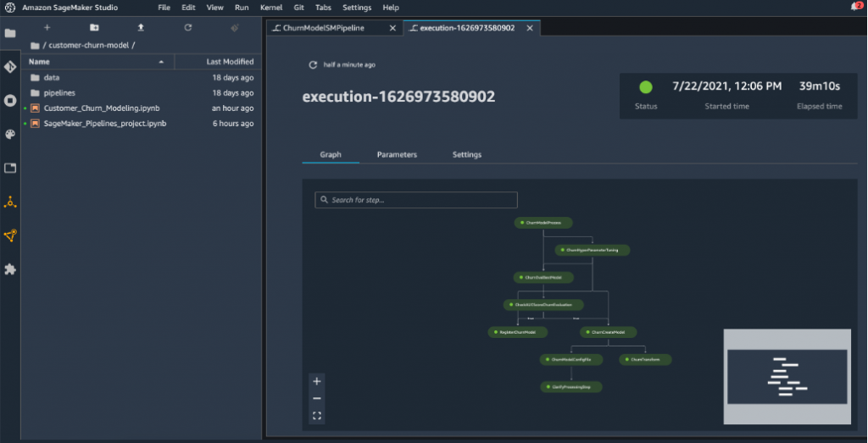This screenshot has width=868, height=443.
Task: Click the pipeline graph minimap thumbnail
Action: (x=787, y=376)
